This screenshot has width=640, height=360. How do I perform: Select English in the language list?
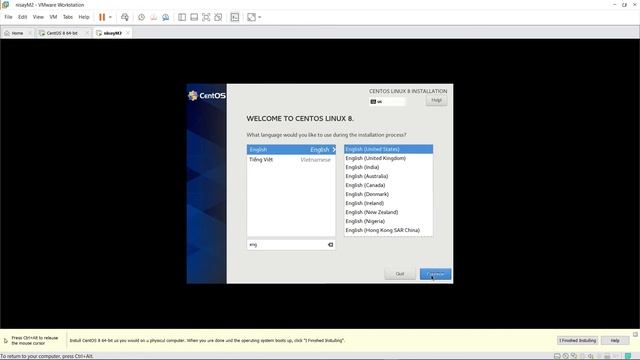[x=291, y=149]
